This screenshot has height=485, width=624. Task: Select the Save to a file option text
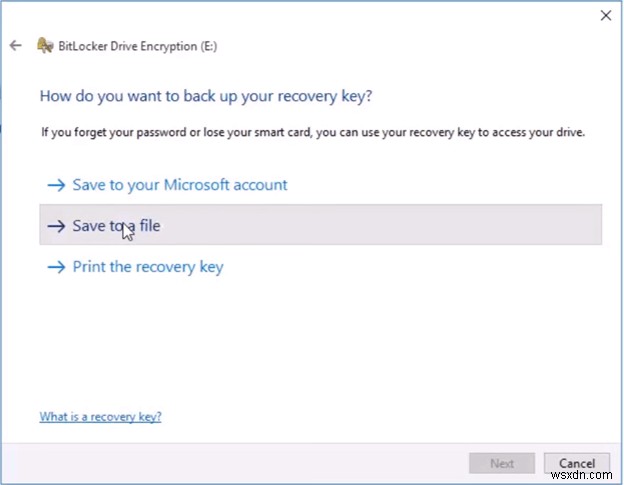tap(116, 226)
